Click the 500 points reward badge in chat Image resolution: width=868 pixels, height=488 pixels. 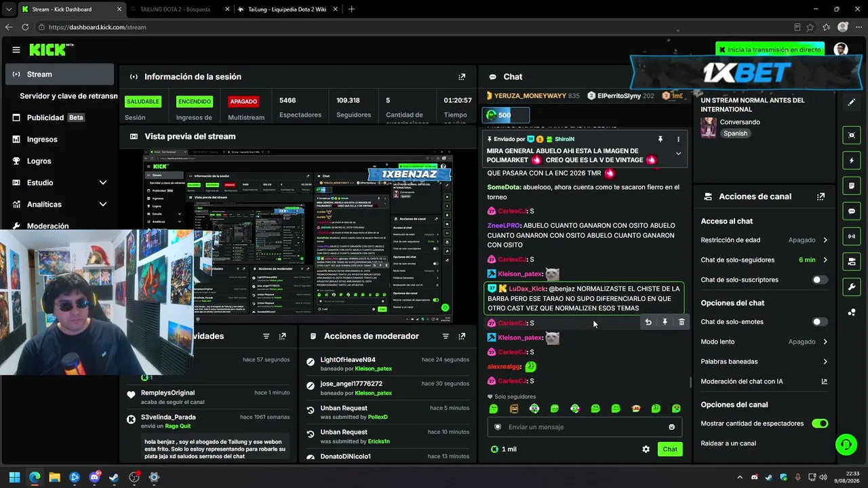click(505, 115)
